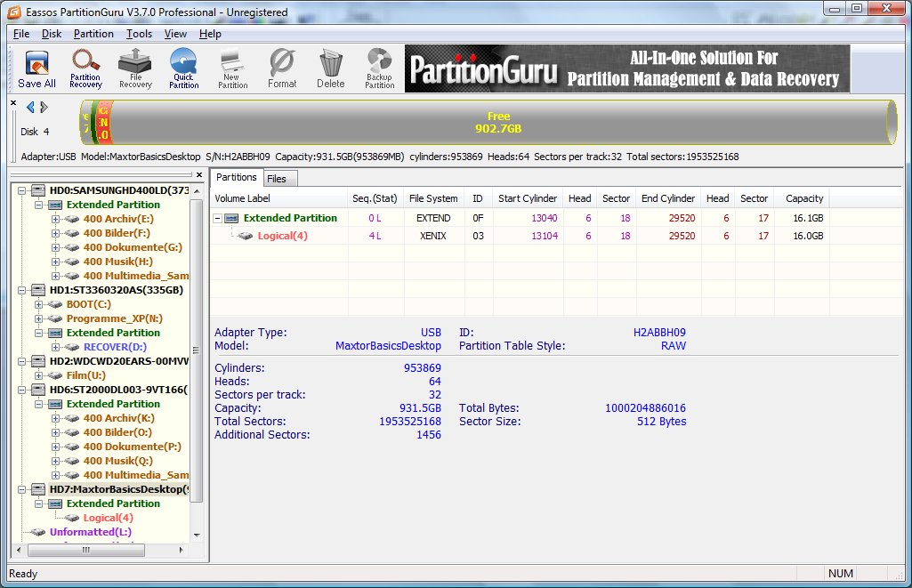Click the XENIX file system cell
This screenshot has width=912, height=588.
(433, 236)
